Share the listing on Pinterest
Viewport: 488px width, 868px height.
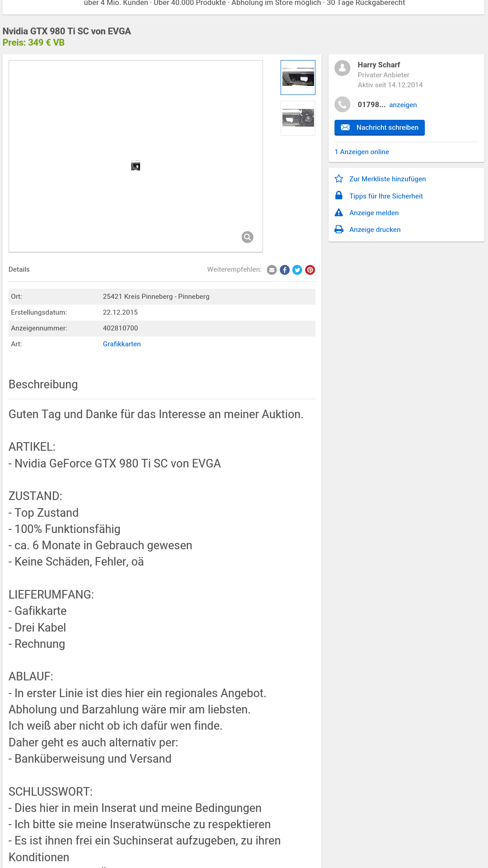(310, 270)
